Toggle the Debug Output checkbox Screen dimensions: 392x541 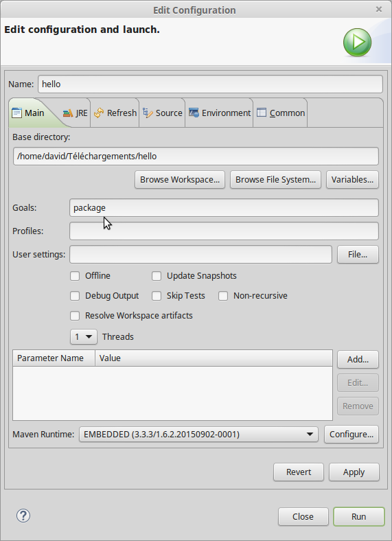tap(75, 296)
